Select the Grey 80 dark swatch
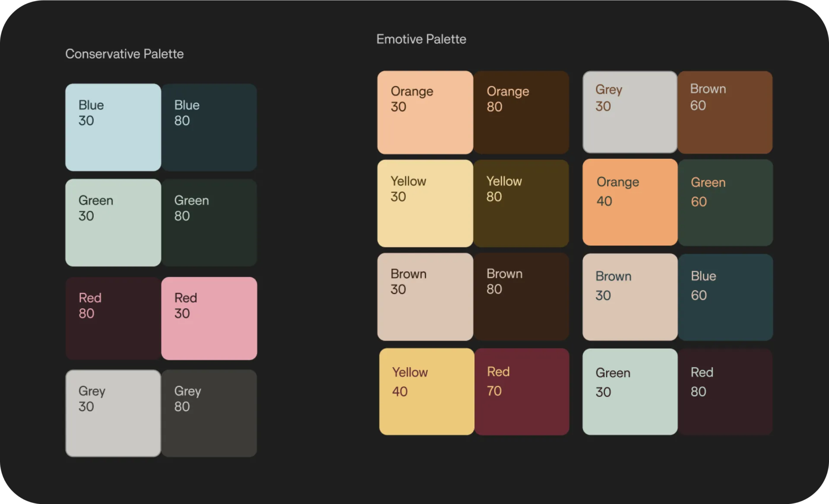This screenshot has width=829, height=504. tap(209, 413)
